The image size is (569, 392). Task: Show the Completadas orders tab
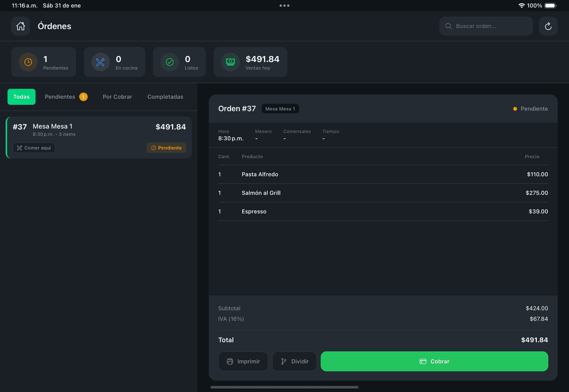click(x=165, y=97)
